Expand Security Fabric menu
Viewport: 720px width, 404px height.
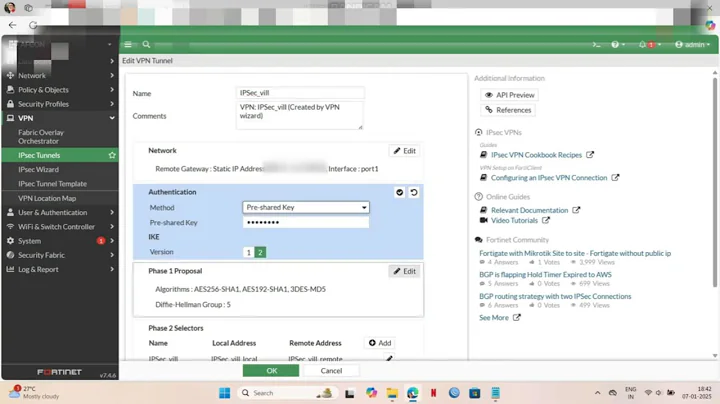coord(60,255)
